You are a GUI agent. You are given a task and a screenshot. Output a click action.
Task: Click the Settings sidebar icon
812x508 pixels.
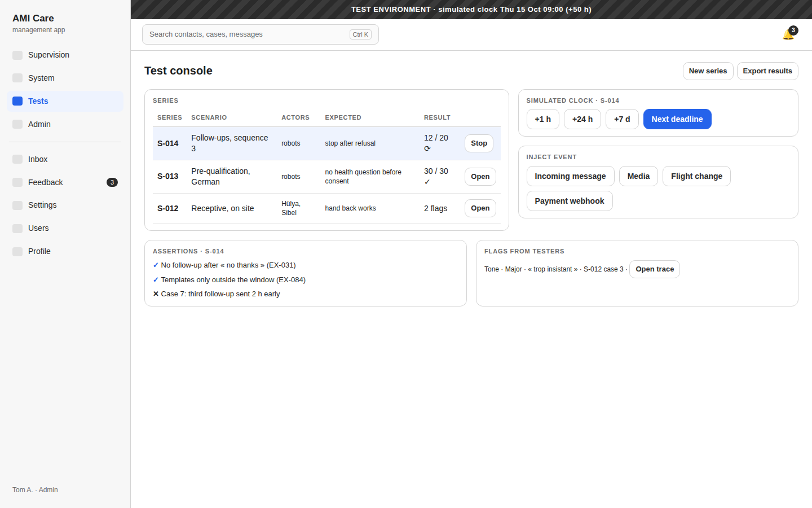pyautogui.click(x=17, y=205)
